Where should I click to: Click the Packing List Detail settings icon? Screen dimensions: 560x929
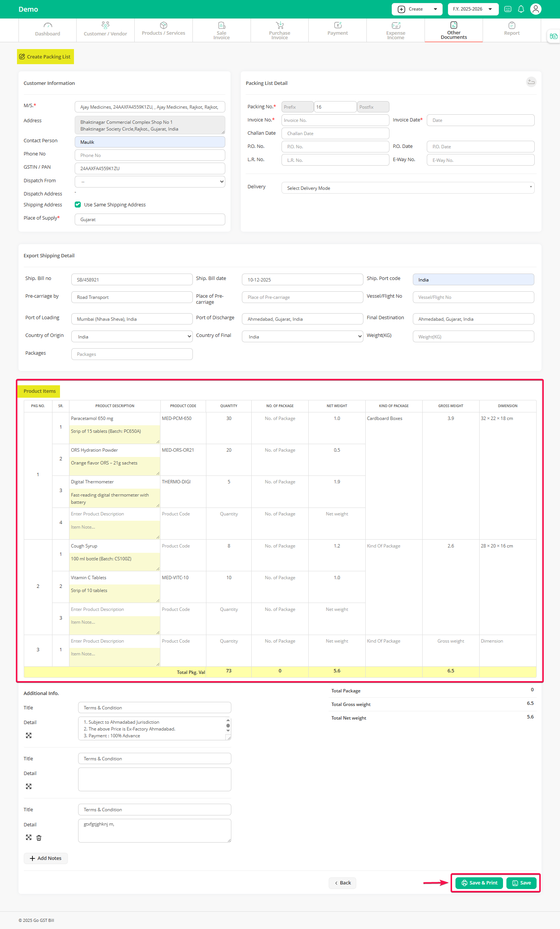pos(531,82)
